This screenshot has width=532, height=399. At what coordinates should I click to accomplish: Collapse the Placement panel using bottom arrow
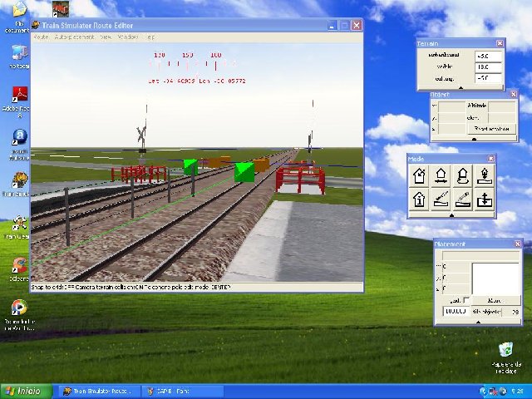click(x=477, y=321)
